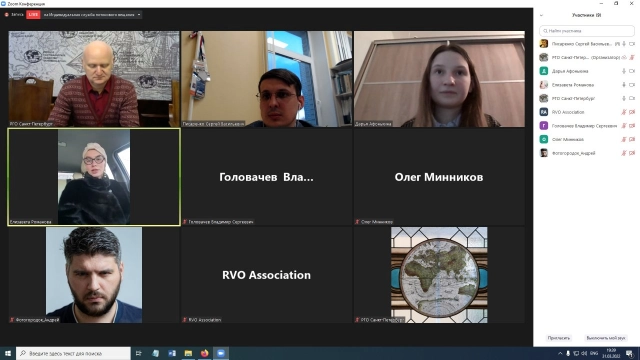
Task: Click the camera icon for Писаренко Сергей
Action: point(632,44)
